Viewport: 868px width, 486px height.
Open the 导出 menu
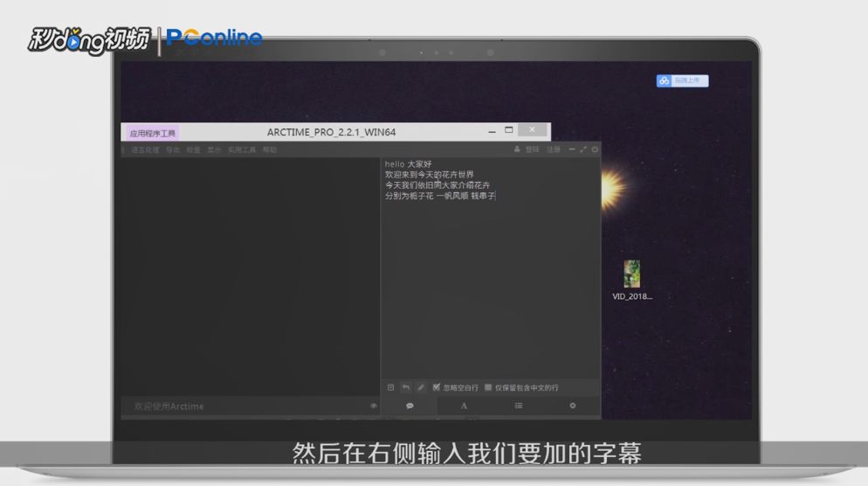[x=173, y=150]
